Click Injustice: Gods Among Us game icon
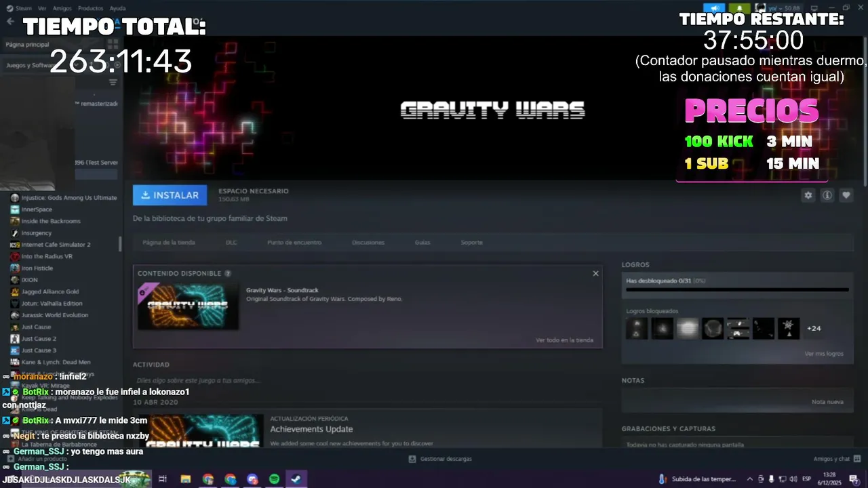 click(x=15, y=198)
